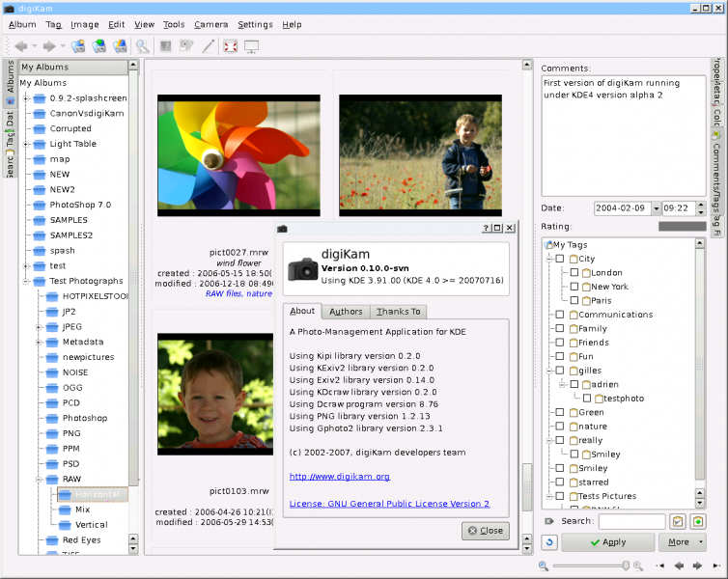The height and width of the screenshot is (579, 728).
Task: Check the Green tag checkbox
Action: tap(560, 412)
